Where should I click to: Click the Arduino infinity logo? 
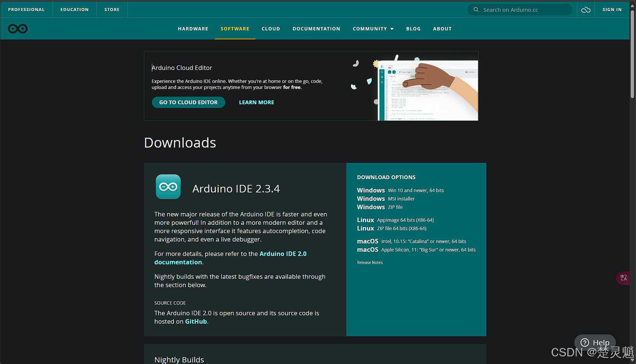tap(18, 29)
